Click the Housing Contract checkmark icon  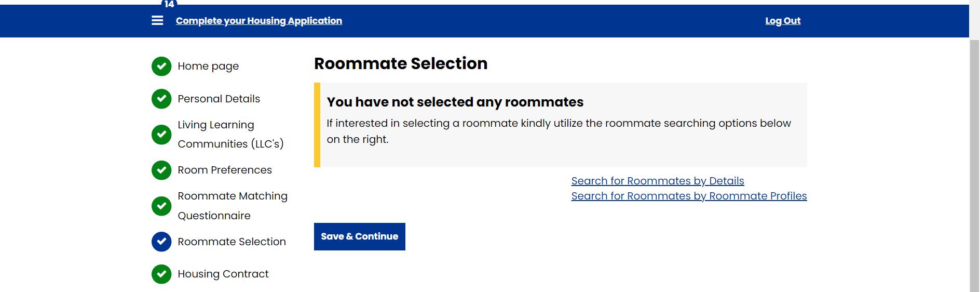[x=161, y=274]
